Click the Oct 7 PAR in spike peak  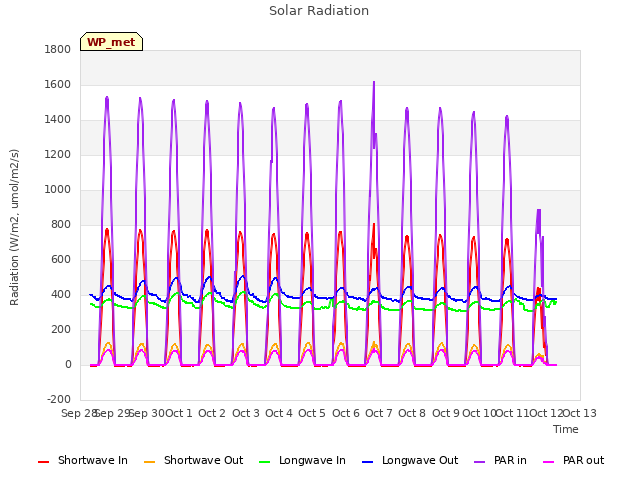click(x=374, y=82)
